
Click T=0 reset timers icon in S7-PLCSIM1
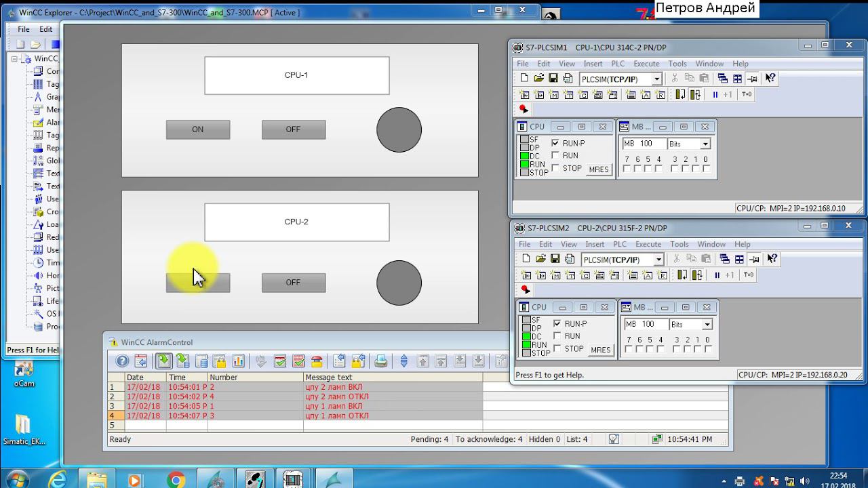747,95
